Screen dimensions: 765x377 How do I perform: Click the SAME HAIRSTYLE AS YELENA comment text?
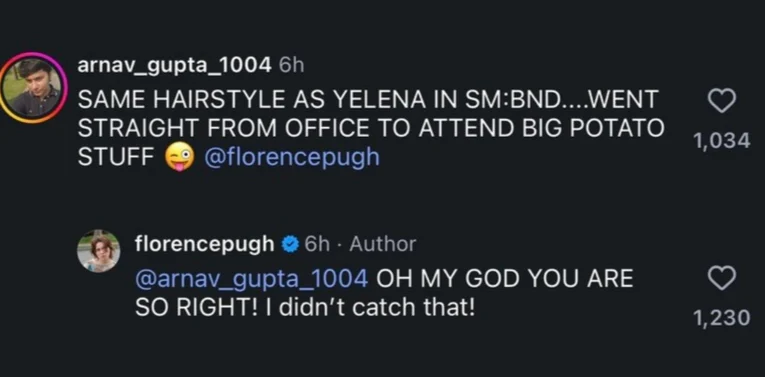point(371,128)
